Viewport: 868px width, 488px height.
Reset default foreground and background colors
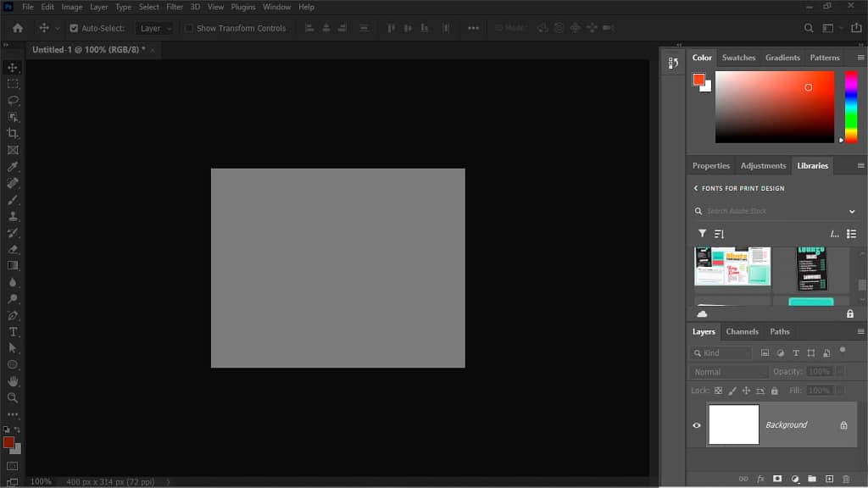point(6,430)
